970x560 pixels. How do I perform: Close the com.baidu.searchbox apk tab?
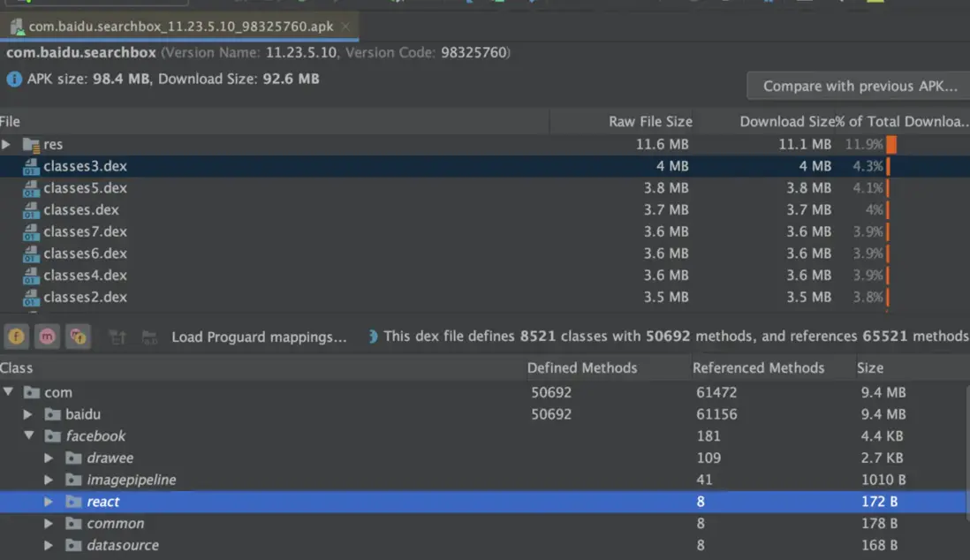[345, 26]
